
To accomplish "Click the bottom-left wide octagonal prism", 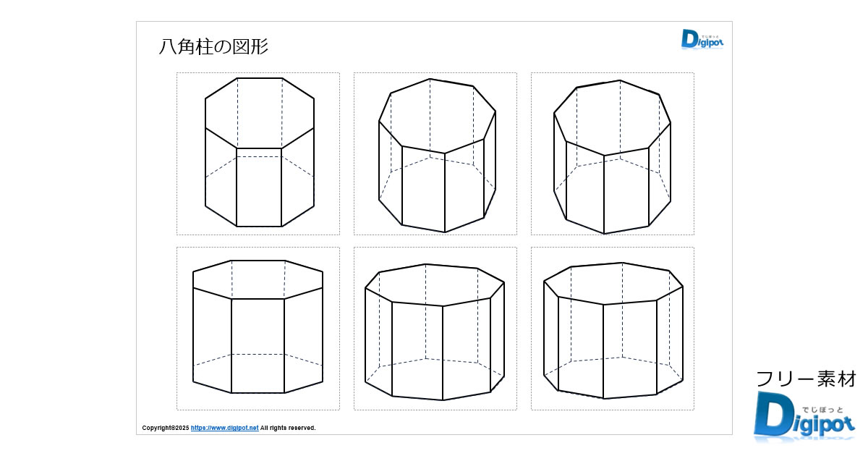I will (258, 326).
